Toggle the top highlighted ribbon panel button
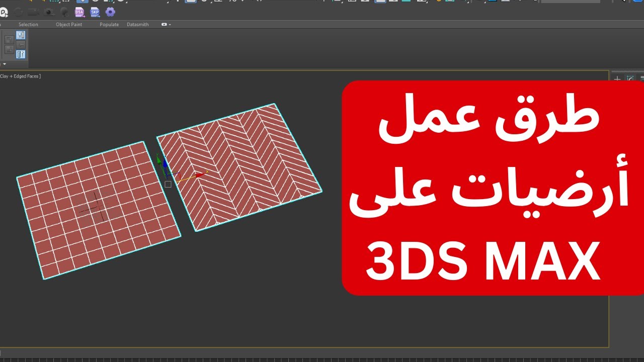The image size is (644, 362). tap(21, 35)
